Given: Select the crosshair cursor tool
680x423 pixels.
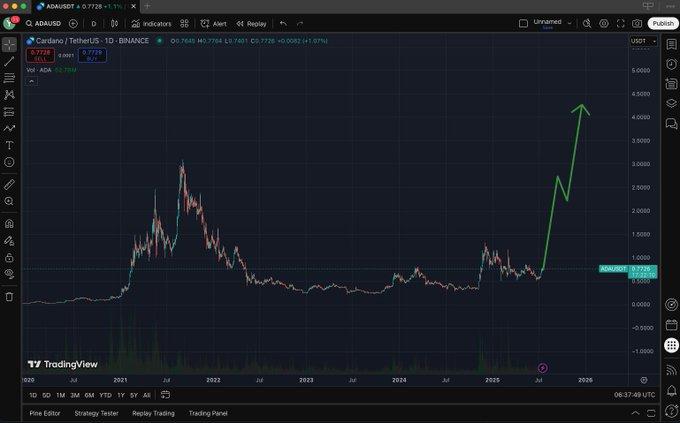Looking at the screenshot, I should pos(9,44).
